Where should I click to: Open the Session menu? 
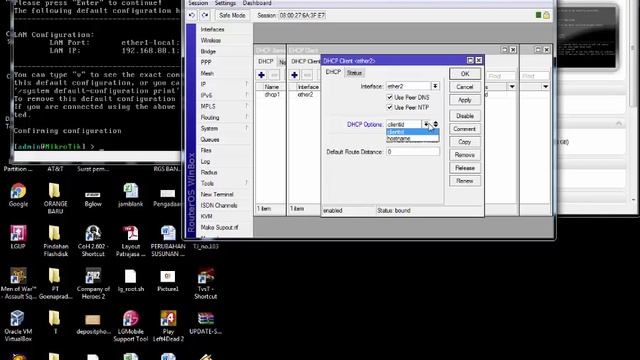click(x=198, y=3)
